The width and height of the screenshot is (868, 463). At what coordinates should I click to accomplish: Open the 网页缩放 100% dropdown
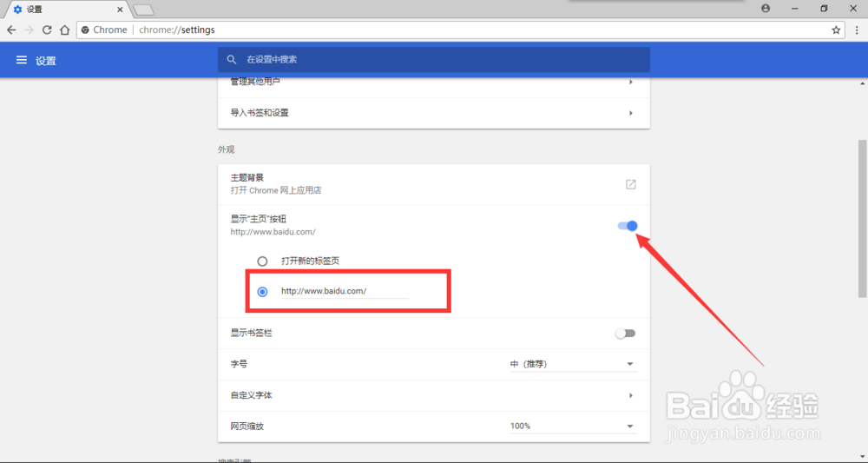[x=573, y=426]
